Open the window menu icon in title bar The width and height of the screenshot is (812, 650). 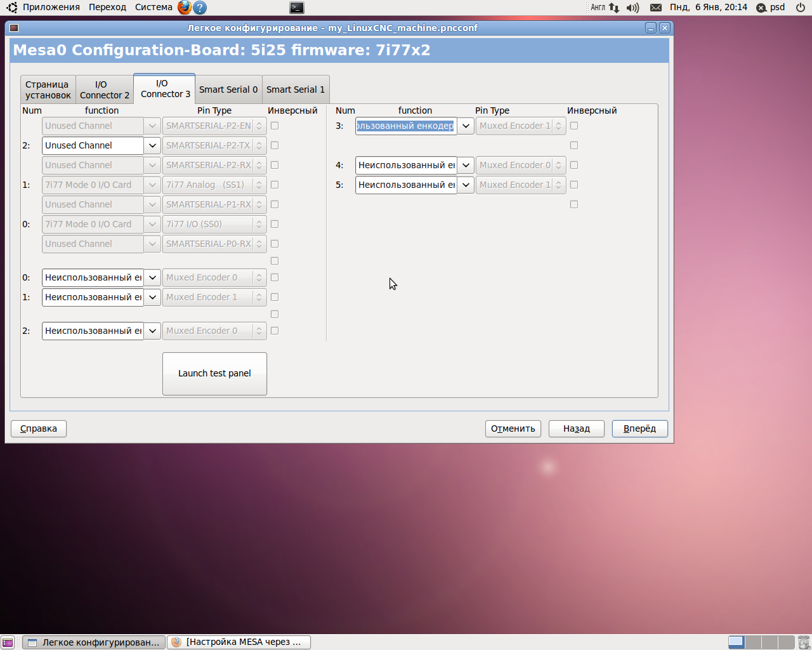point(14,28)
